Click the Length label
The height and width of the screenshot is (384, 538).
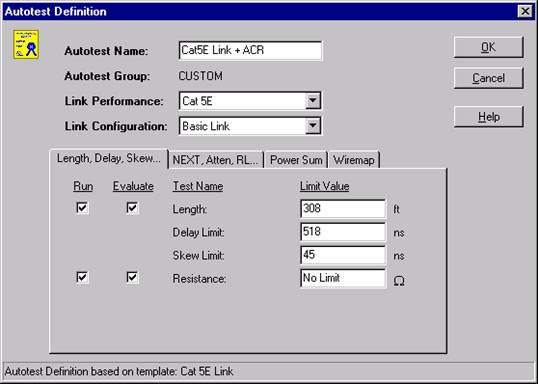click(190, 209)
